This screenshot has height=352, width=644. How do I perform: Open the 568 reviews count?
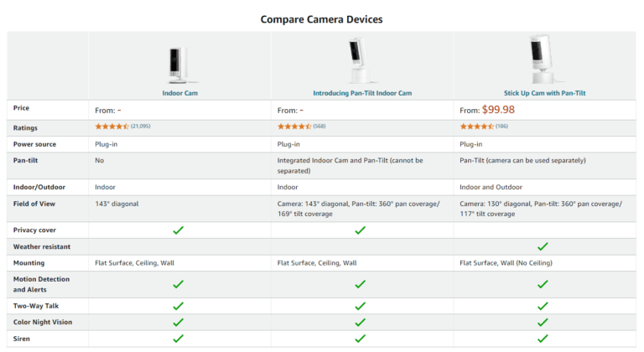(319, 127)
